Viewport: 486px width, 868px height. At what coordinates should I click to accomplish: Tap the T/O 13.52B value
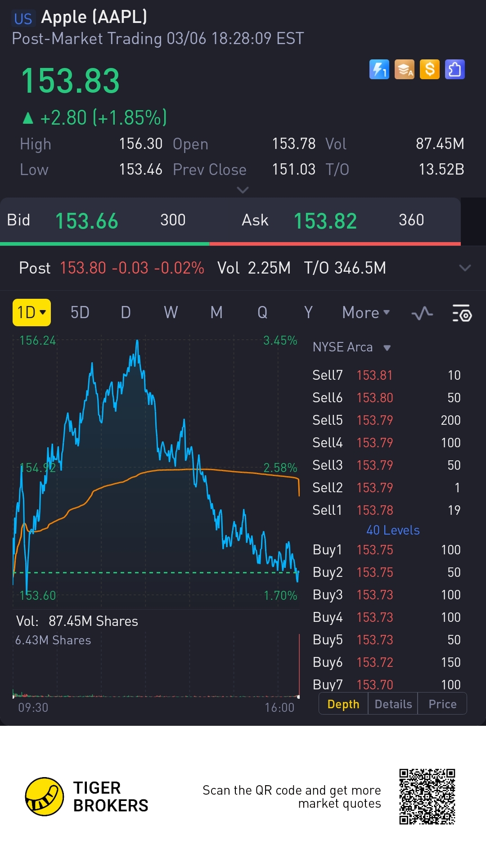click(441, 170)
